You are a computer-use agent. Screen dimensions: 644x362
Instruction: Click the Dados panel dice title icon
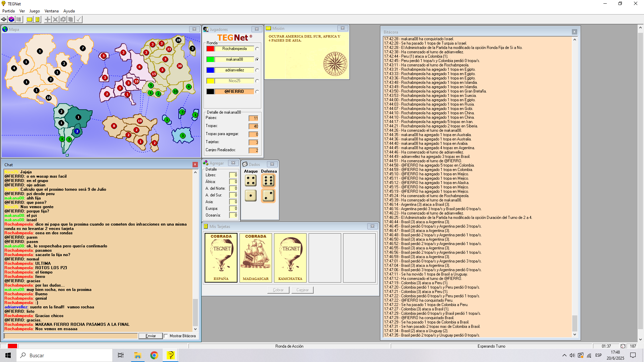point(245,164)
